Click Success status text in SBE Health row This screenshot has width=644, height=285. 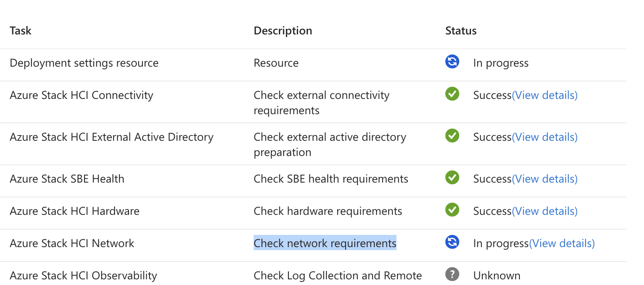click(492, 179)
